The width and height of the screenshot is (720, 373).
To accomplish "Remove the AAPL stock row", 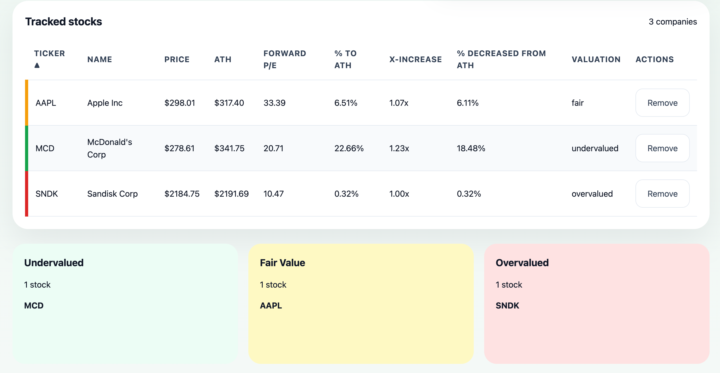I will click(662, 103).
